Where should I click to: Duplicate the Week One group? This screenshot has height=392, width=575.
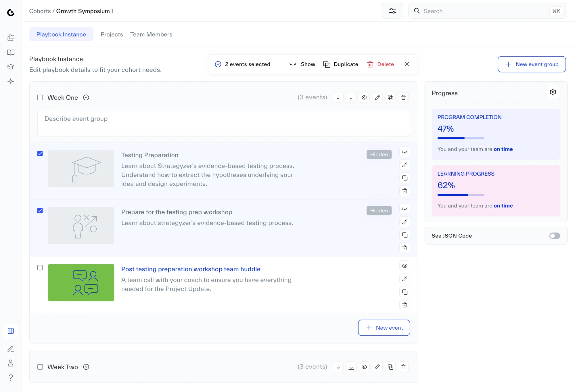(x=390, y=97)
